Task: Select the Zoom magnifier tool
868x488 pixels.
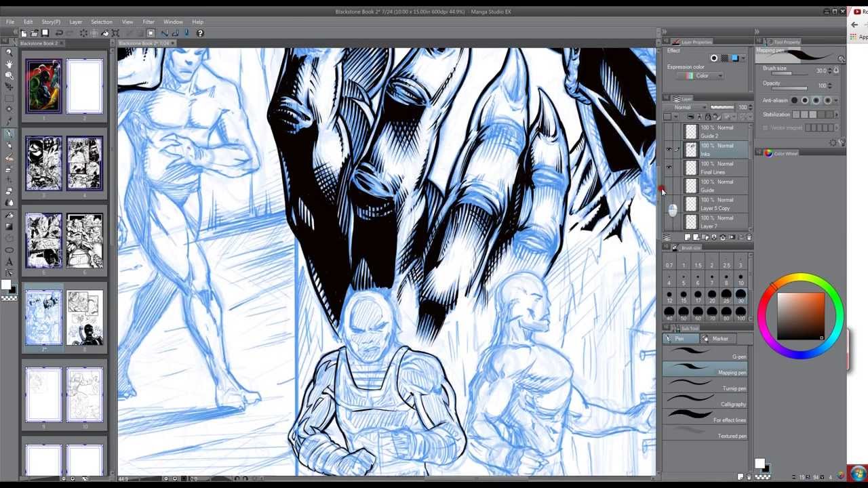Action: 9,52
